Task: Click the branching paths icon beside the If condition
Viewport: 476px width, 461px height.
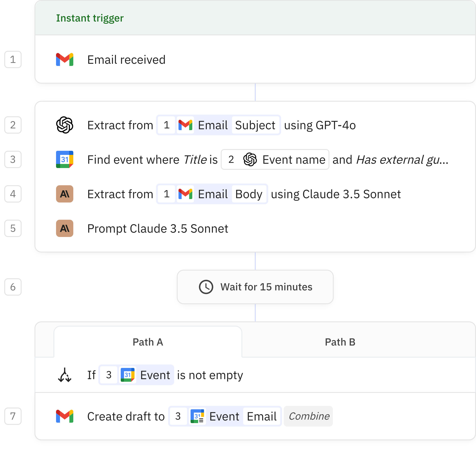Action: (65, 375)
